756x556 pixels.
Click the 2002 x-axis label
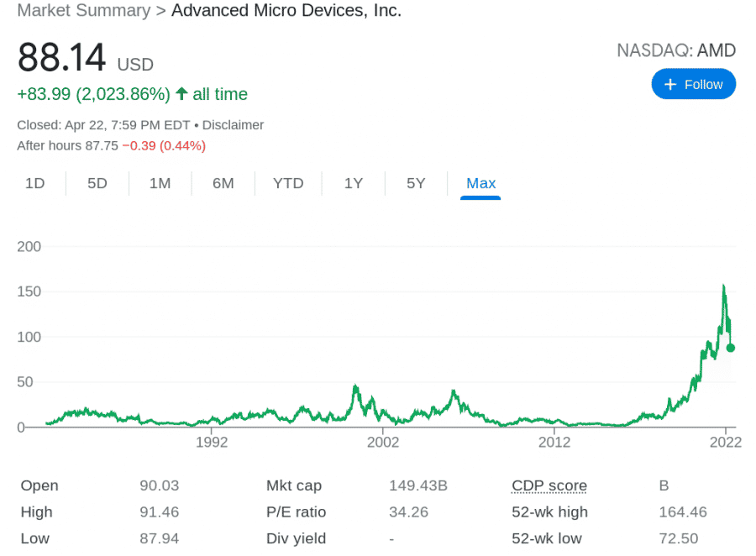383,442
